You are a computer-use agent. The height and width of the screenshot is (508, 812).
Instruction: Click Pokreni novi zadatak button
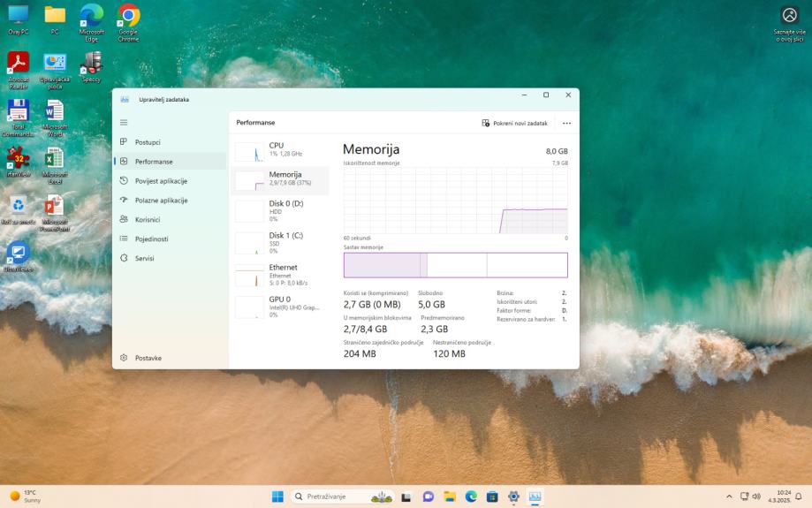click(515, 123)
